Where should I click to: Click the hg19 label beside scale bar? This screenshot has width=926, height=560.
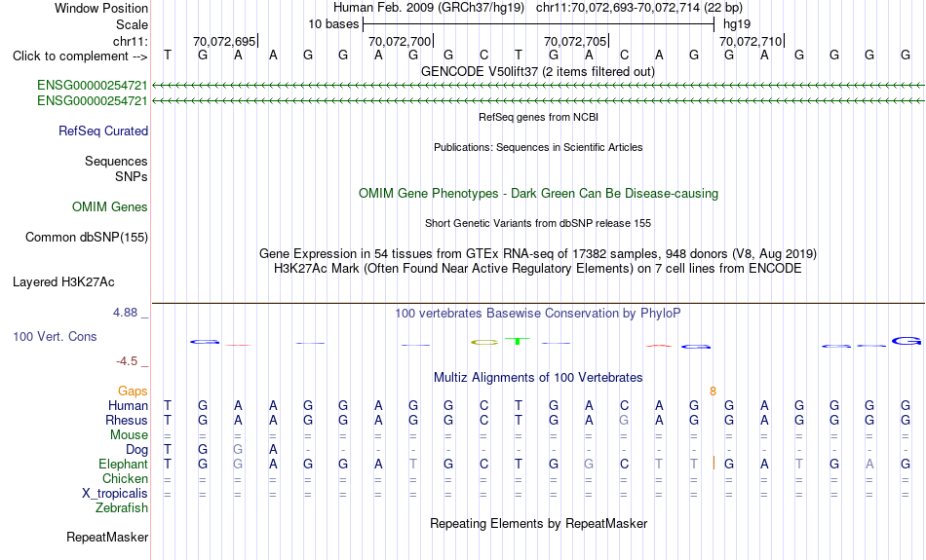coord(737,24)
